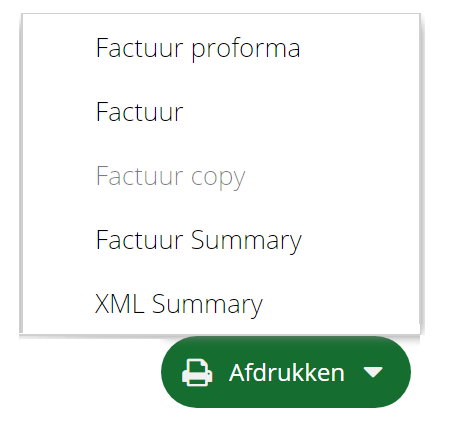Click the green Afdrukken button label
Viewport: 469px width, 424px height.
point(287,372)
